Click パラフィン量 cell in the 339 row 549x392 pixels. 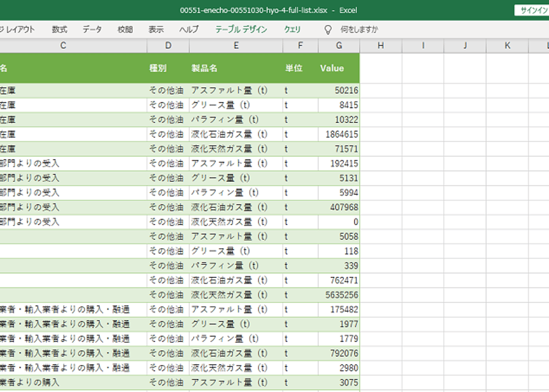coord(236,265)
